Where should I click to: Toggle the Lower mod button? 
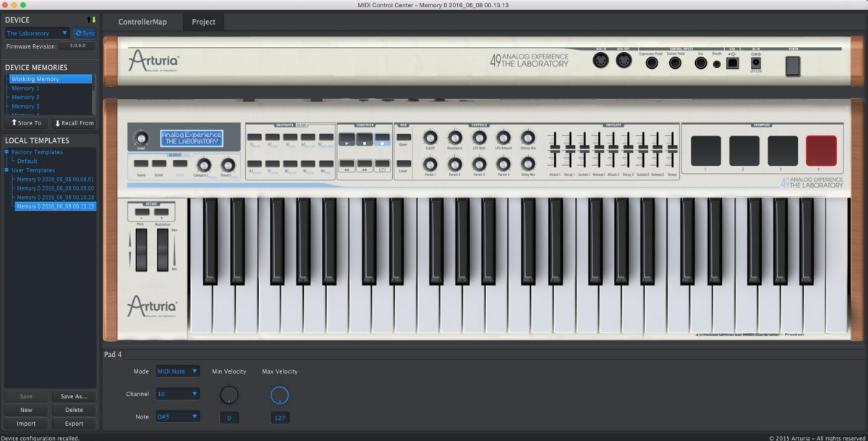pyautogui.click(x=404, y=164)
